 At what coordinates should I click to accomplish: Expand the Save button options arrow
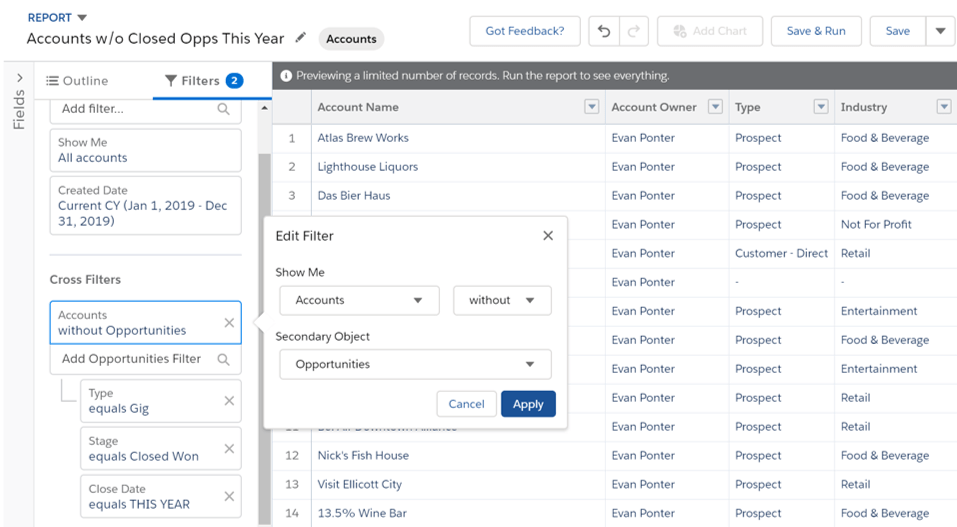pos(940,31)
